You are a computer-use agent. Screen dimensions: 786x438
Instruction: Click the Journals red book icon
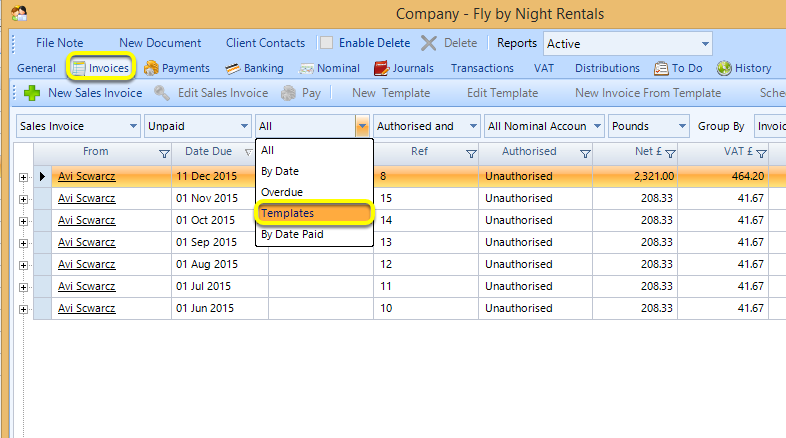pyautogui.click(x=381, y=68)
